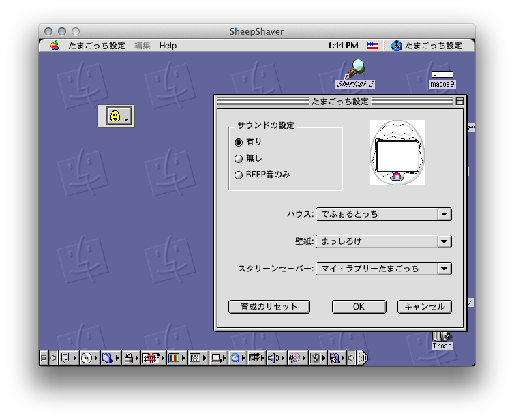
Task: Open the Apple menu
Action: click(x=55, y=46)
